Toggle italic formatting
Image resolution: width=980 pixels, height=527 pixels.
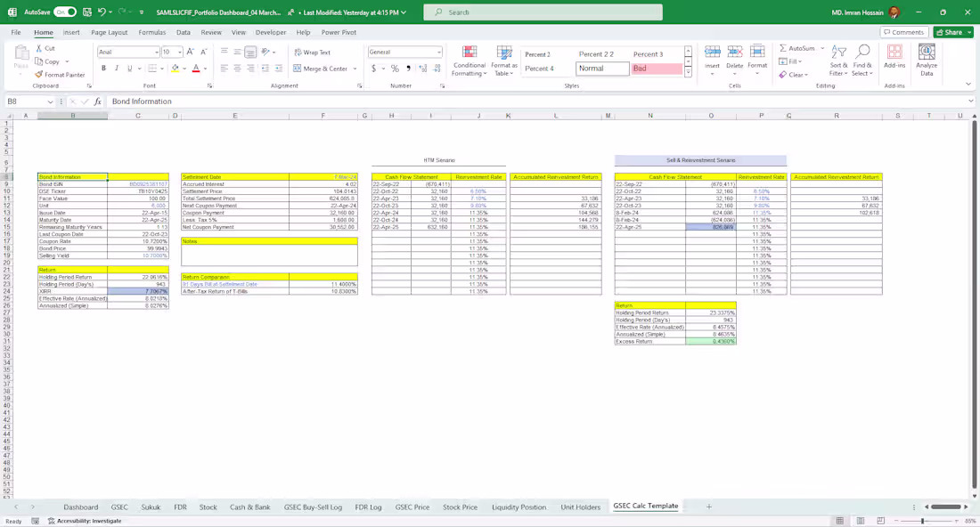(117, 68)
